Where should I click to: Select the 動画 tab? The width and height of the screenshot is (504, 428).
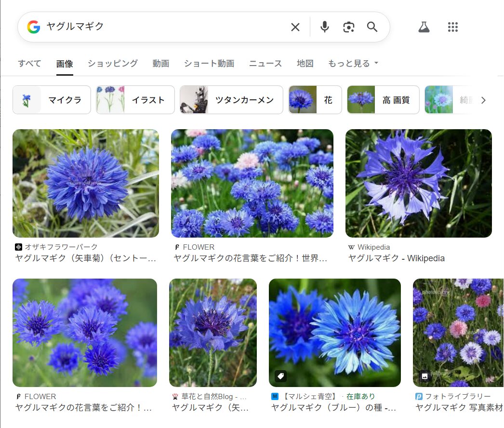pyautogui.click(x=160, y=64)
